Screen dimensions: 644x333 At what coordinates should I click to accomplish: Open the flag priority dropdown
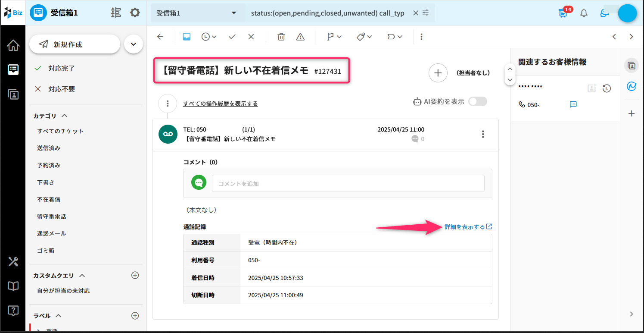point(334,37)
